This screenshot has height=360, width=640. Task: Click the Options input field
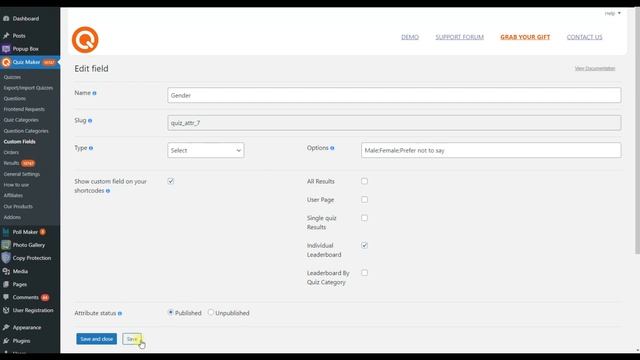[491, 150]
